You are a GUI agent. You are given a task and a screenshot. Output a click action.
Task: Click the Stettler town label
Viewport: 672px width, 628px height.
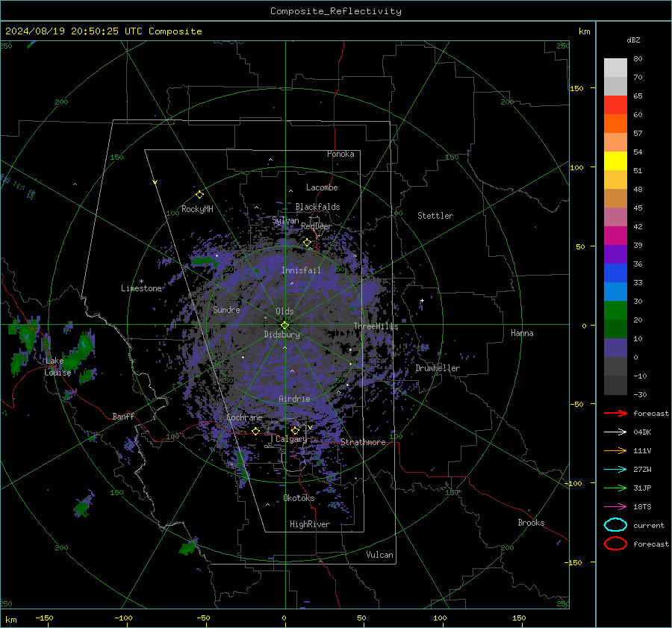pos(435,216)
